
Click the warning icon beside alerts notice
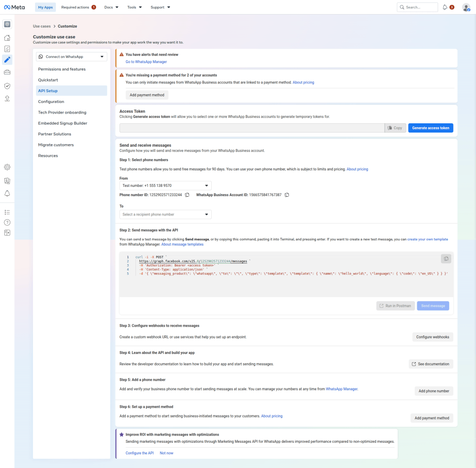(121, 54)
